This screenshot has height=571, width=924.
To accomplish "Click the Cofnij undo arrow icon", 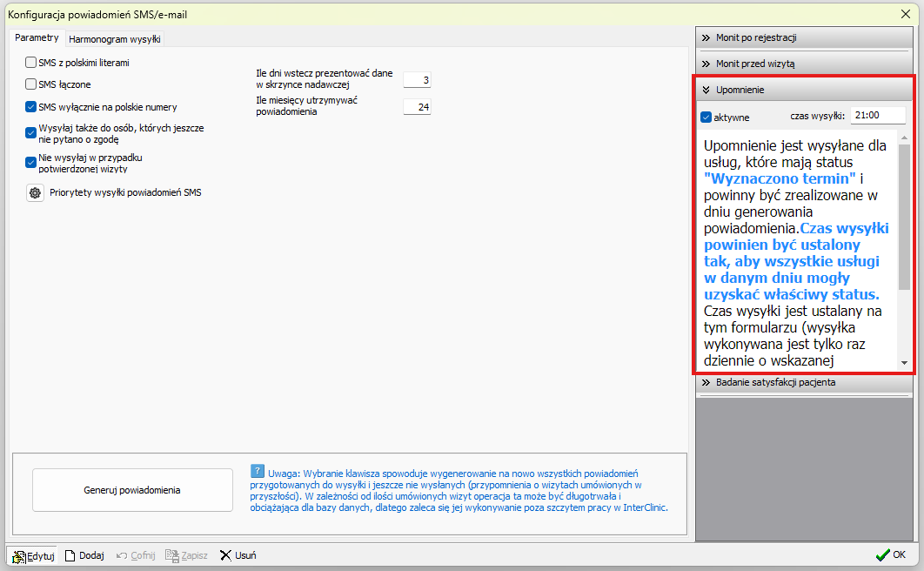I will [x=122, y=555].
